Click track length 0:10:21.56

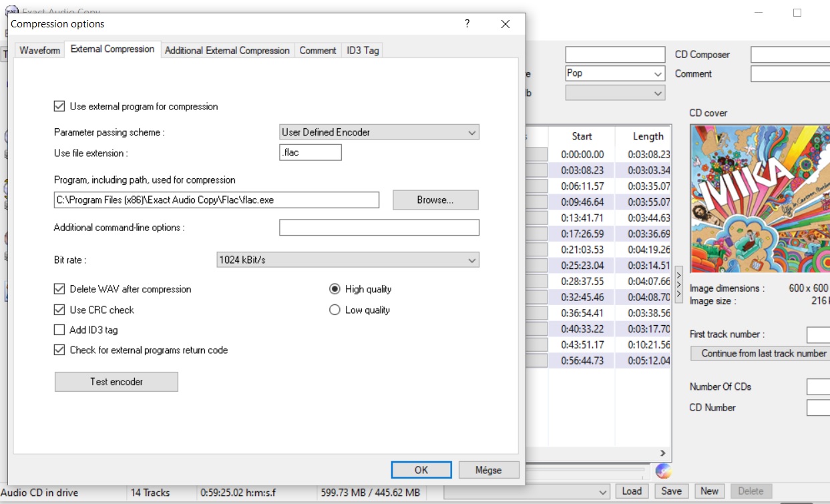648,345
